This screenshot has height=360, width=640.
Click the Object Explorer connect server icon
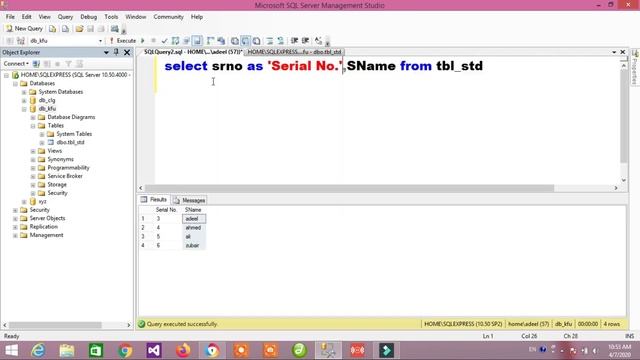tap(36, 64)
